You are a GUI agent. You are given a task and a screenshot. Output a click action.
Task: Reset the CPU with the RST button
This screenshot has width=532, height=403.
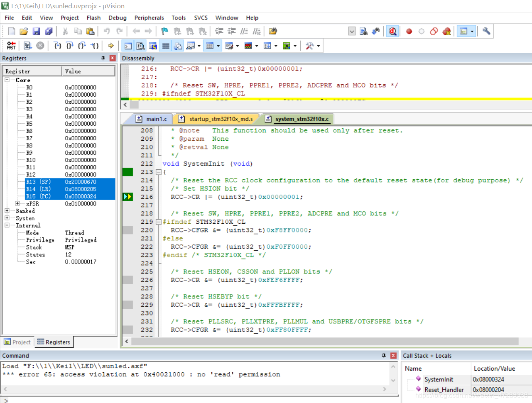(x=11, y=46)
